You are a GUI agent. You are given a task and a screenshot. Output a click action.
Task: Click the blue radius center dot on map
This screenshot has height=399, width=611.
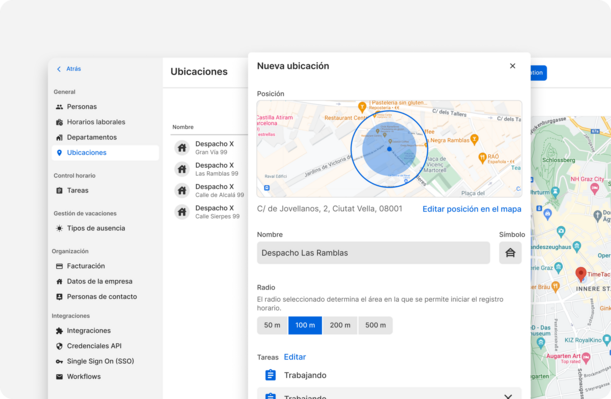389,149
